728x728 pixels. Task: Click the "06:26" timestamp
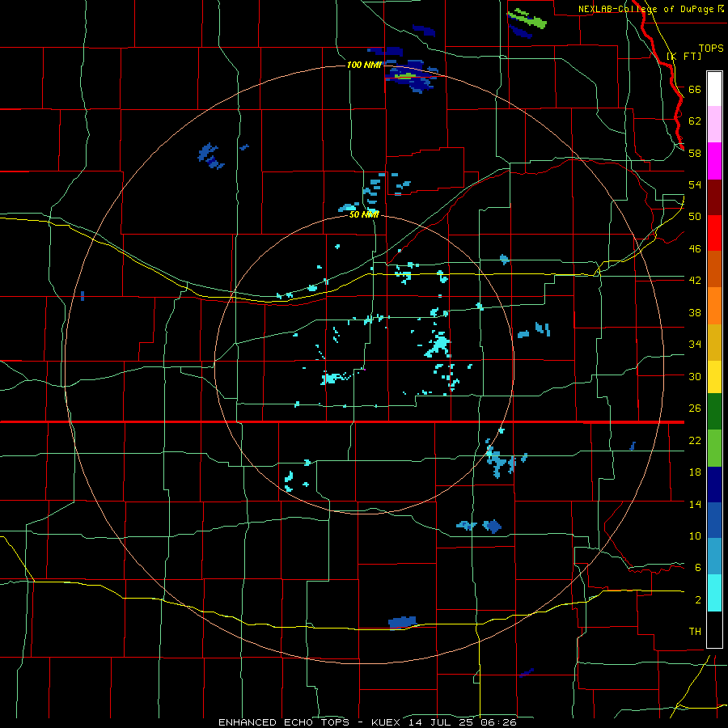tap(499, 722)
